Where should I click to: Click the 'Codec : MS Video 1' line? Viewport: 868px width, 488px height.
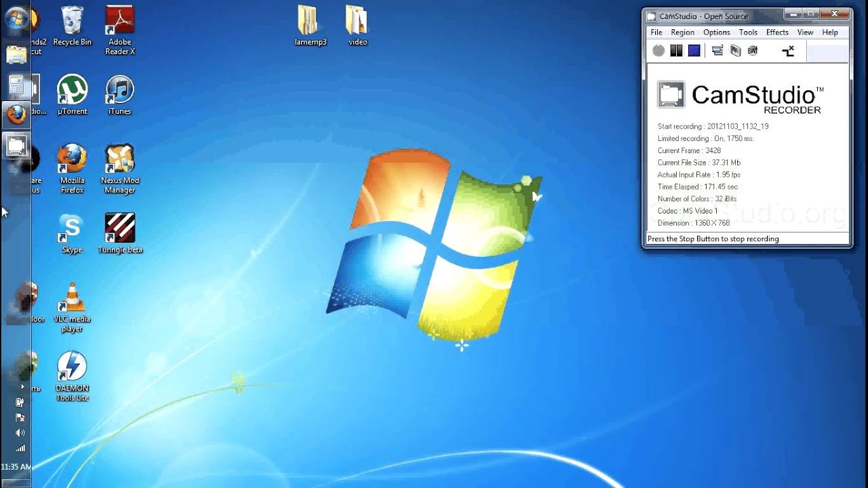pyautogui.click(x=687, y=211)
